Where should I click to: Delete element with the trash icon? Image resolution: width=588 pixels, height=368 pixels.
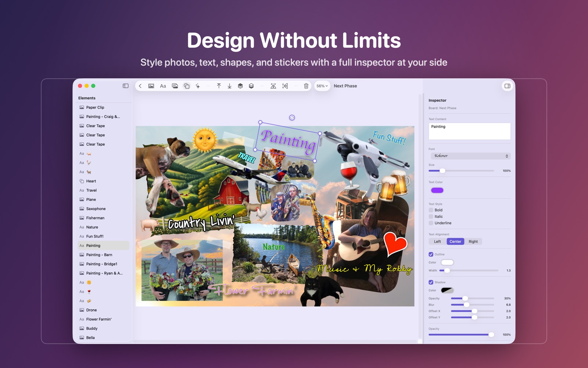(x=306, y=86)
